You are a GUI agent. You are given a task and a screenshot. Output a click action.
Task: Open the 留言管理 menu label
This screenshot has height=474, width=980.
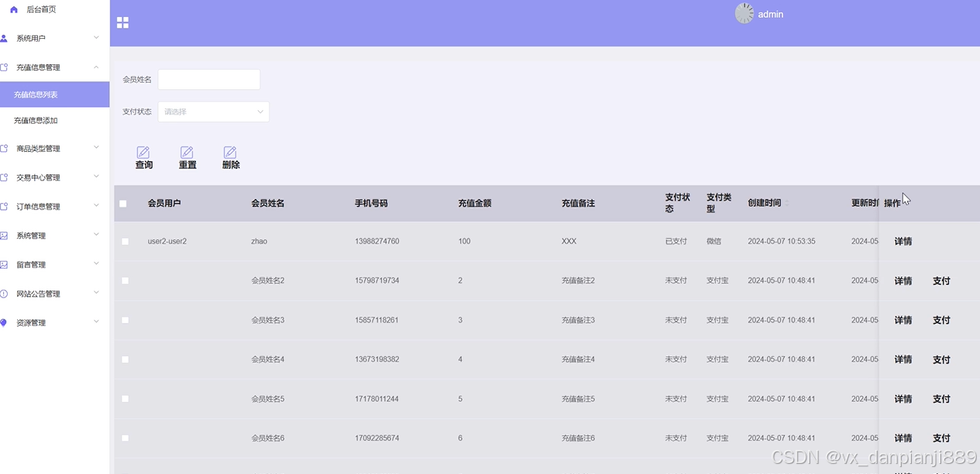click(31, 264)
